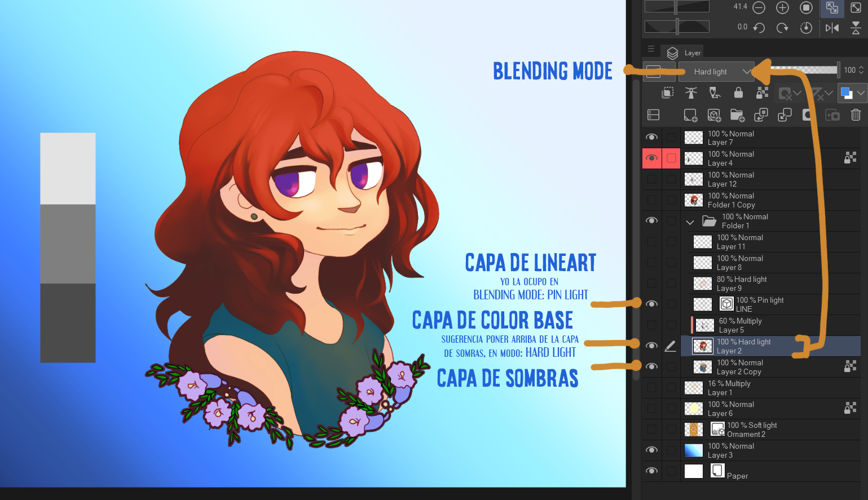Set layer as Draft Layer
The height and width of the screenshot is (500, 868).
pos(715,93)
